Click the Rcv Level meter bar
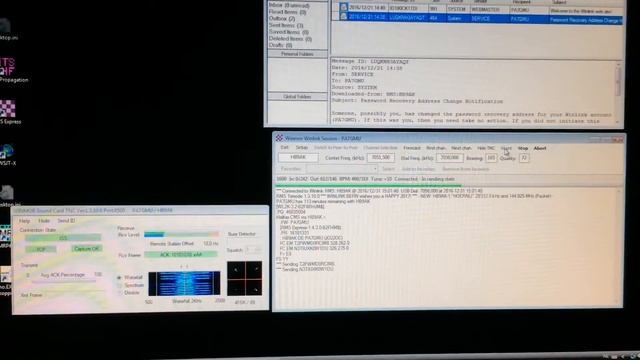This screenshot has height=360, width=640. (x=182, y=234)
